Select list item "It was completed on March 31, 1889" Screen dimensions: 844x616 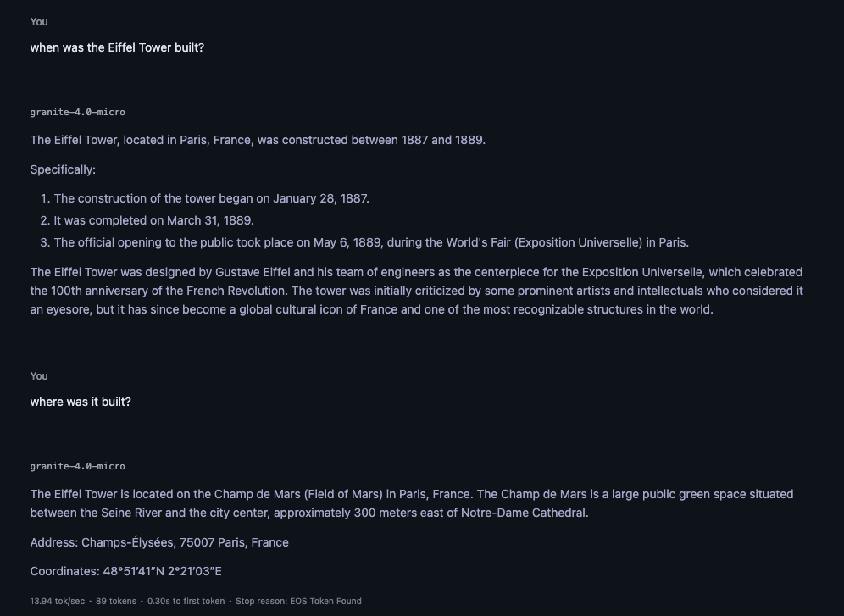(153, 220)
